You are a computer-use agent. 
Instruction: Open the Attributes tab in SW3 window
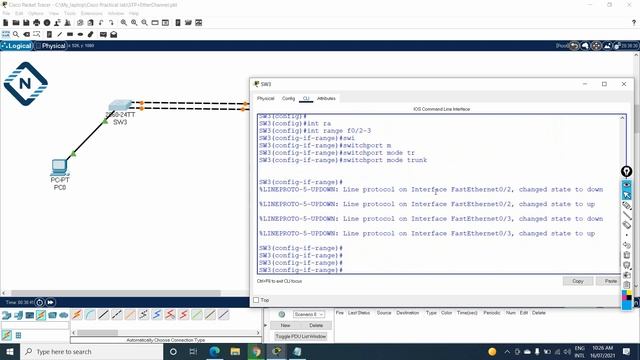326,98
